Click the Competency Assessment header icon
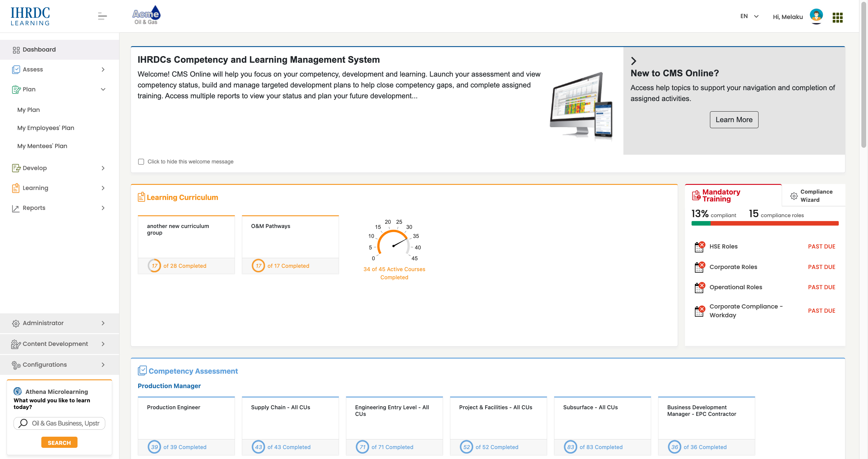This screenshot has width=868, height=459. coord(142,370)
